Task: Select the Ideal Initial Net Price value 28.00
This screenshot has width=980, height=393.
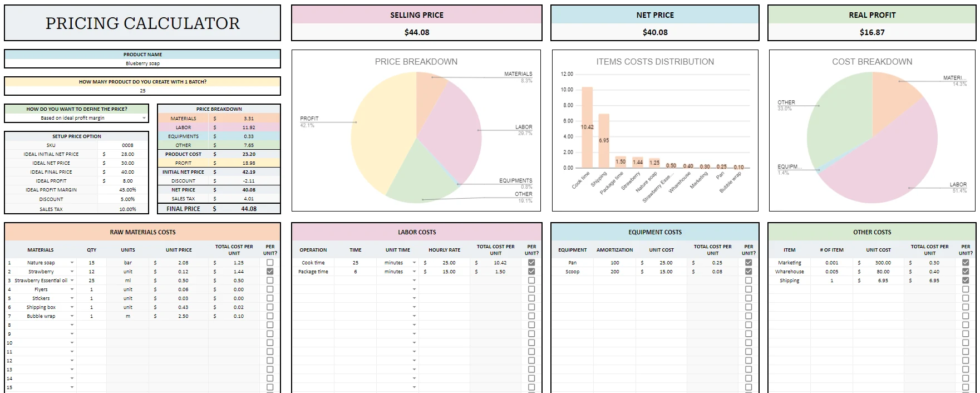Action: pyautogui.click(x=127, y=154)
